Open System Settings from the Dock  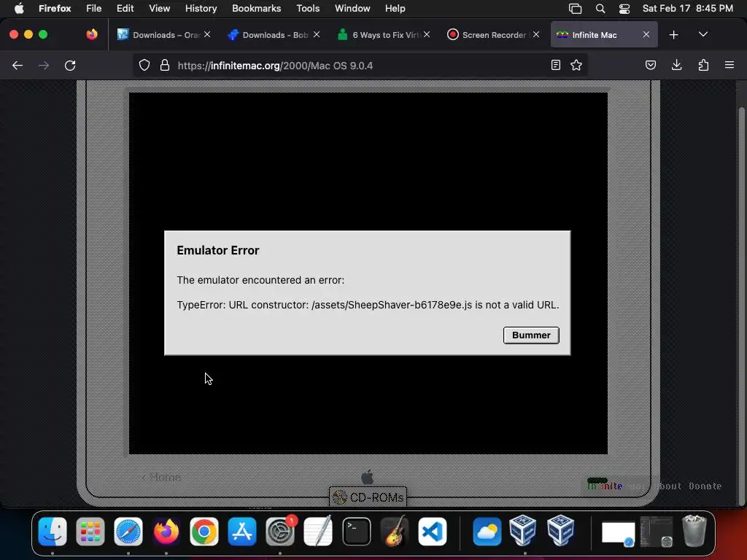pyautogui.click(x=279, y=532)
